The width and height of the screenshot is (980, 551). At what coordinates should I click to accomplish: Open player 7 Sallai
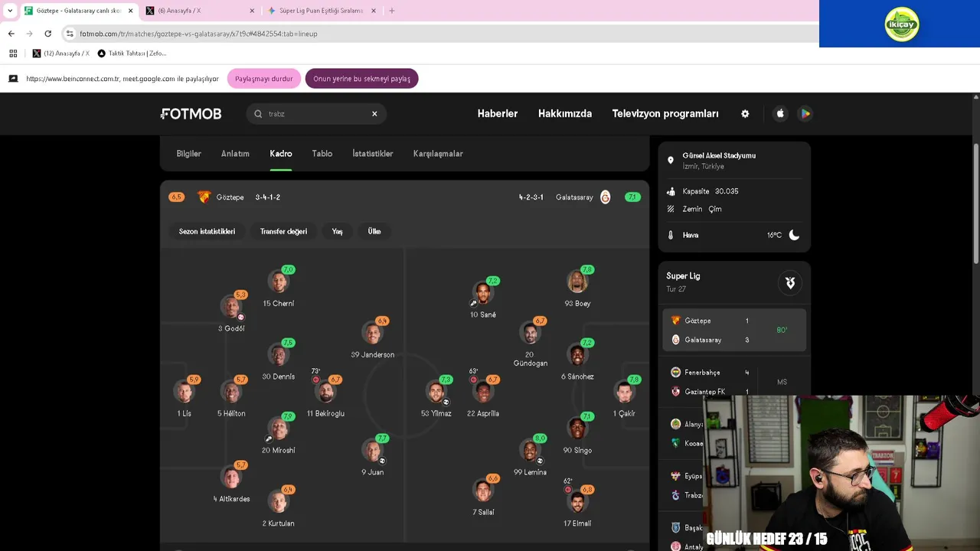[x=483, y=495]
